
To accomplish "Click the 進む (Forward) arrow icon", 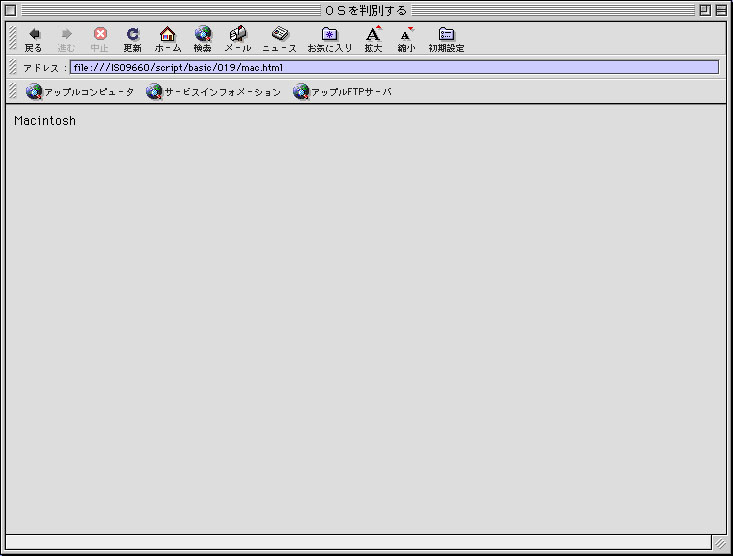I will [66, 34].
